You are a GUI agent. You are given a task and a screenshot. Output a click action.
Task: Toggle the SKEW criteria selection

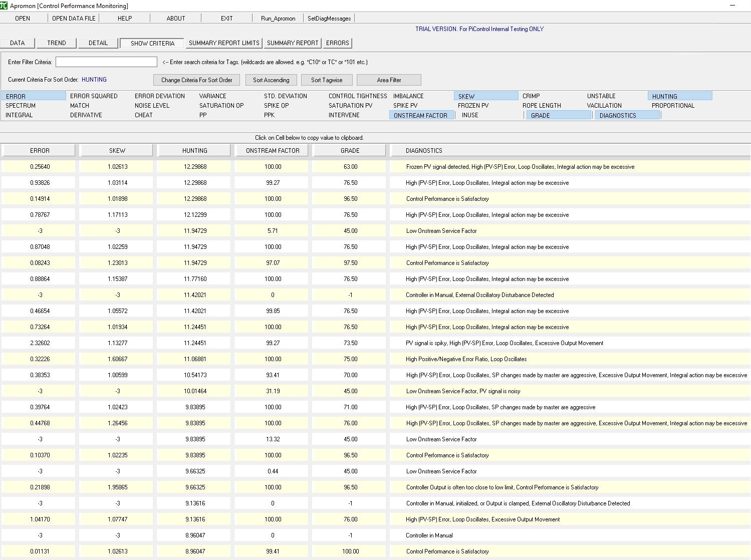click(485, 96)
